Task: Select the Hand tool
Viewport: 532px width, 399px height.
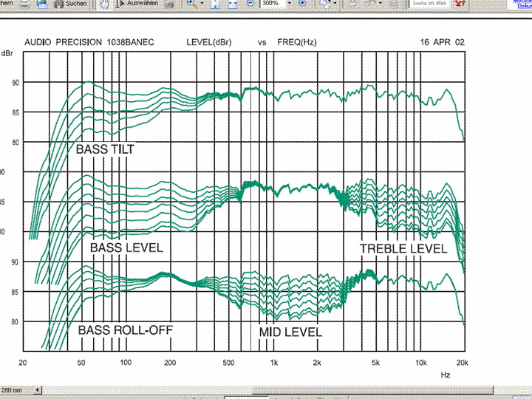Action: [x=106, y=4]
